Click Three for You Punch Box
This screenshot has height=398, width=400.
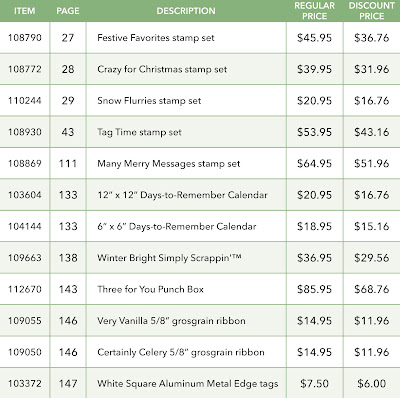click(x=150, y=289)
